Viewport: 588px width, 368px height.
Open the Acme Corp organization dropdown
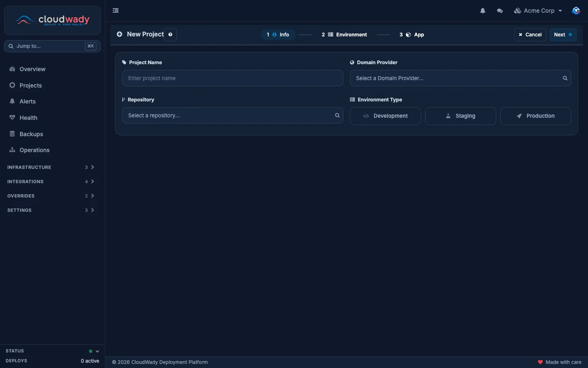pyautogui.click(x=538, y=11)
